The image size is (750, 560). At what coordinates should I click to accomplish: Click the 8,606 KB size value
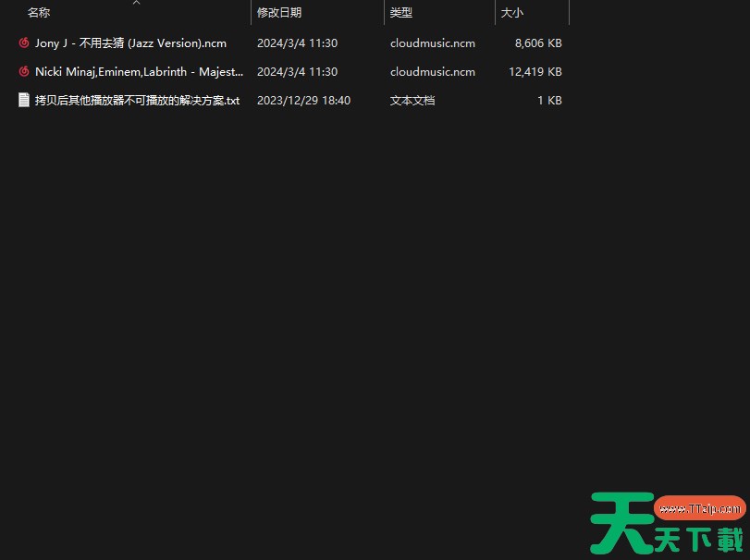click(538, 43)
